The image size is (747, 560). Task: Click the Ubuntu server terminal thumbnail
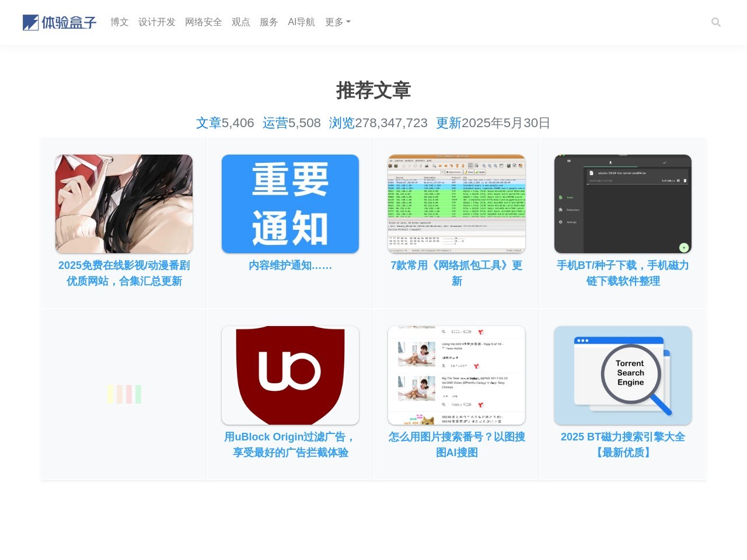coord(623,204)
